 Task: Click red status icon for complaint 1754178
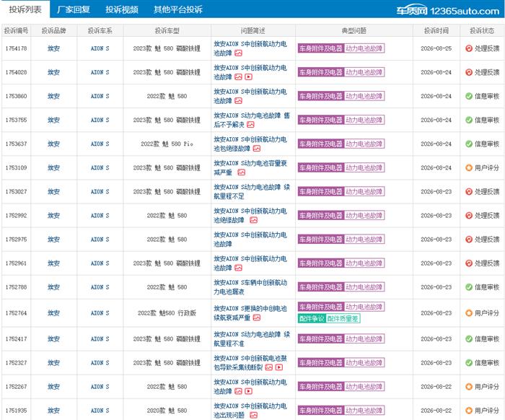tap(469, 48)
